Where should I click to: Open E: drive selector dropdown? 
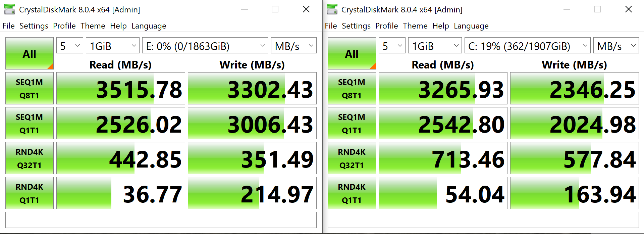(205, 45)
